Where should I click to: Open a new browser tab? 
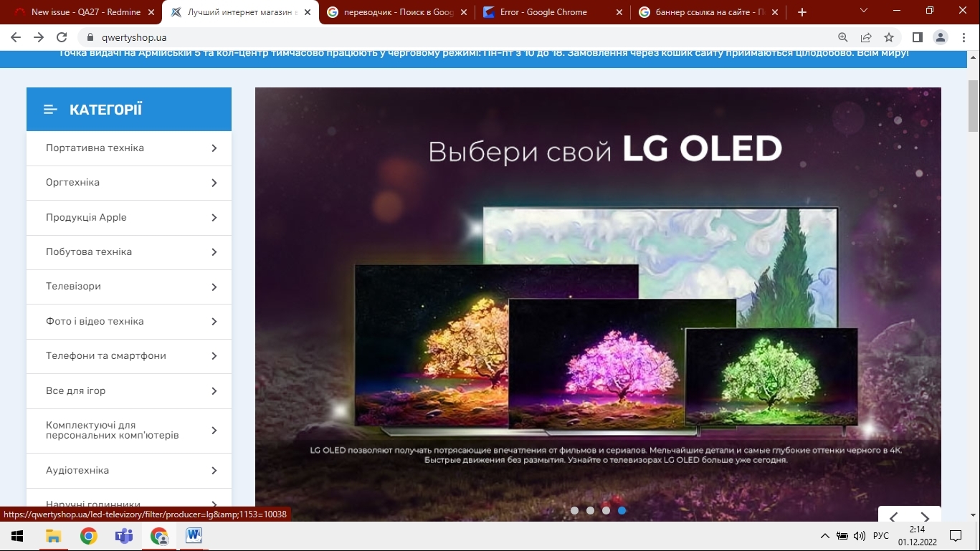(802, 12)
